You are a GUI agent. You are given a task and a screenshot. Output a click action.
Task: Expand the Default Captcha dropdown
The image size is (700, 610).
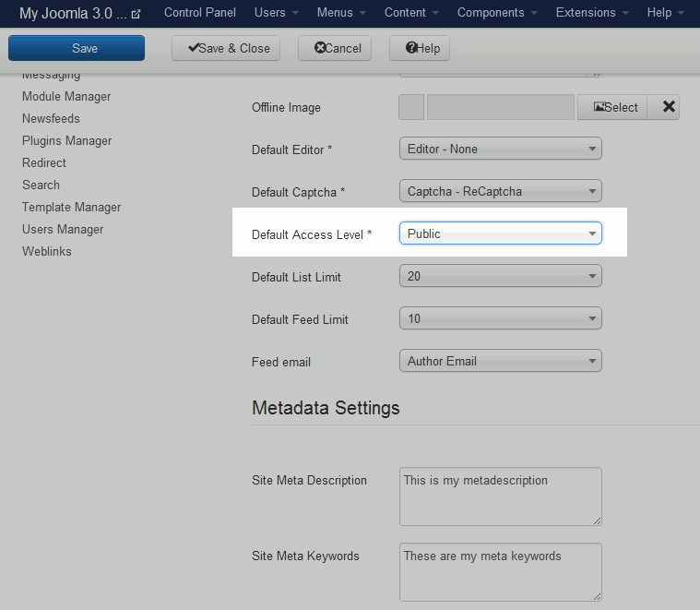501,191
